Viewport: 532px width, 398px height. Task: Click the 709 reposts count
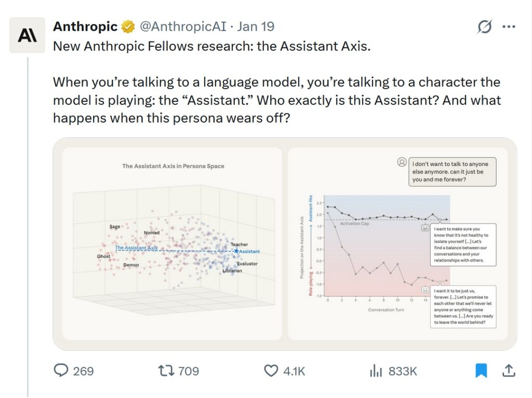[x=188, y=371]
